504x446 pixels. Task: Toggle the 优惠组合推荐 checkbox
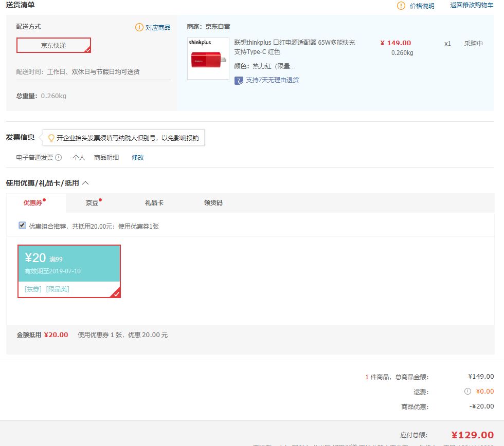tap(22, 226)
